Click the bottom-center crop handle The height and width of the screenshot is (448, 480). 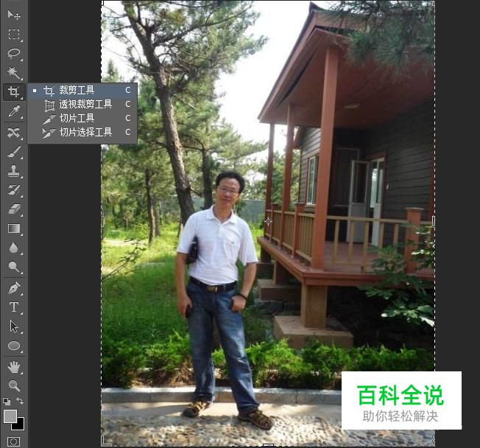coord(268,445)
